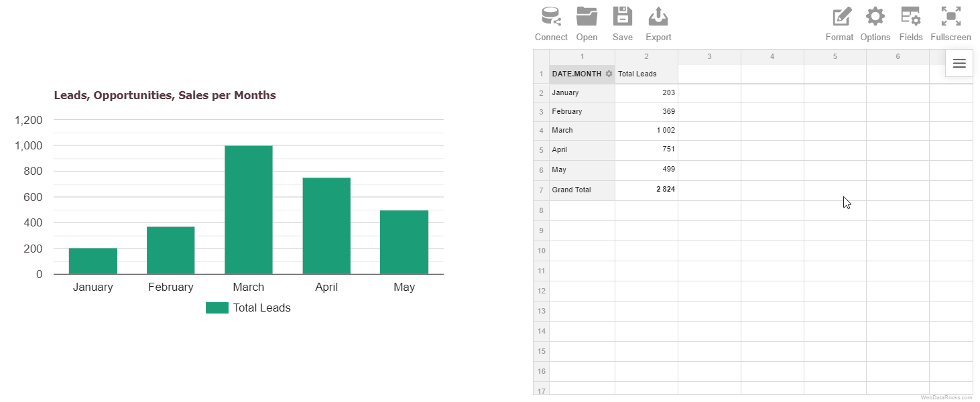The width and height of the screenshot is (980, 402).
Task: Select the February row label
Action: click(x=582, y=112)
